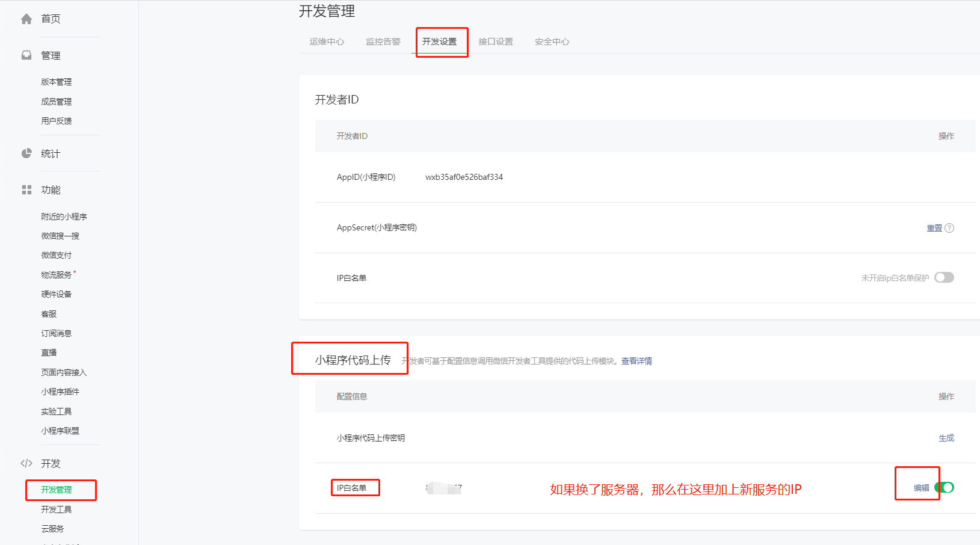Open 版本管理 in the sidebar
980x545 pixels.
click(x=57, y=82)
